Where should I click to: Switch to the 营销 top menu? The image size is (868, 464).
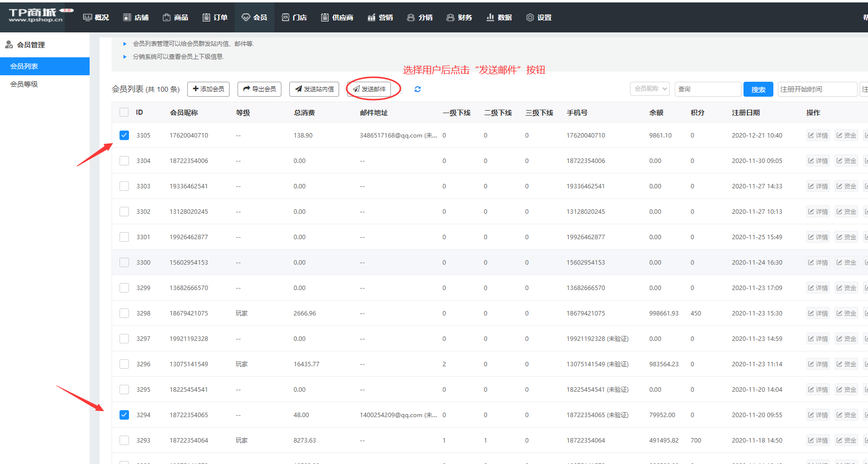click(380, 17)
